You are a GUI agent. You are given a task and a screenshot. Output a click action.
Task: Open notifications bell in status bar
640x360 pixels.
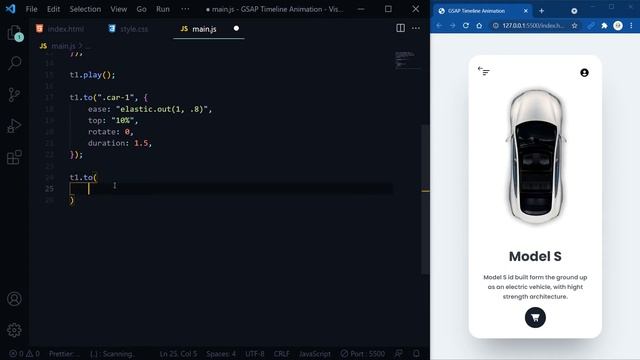pyautogui.click(x=416, y=353)
